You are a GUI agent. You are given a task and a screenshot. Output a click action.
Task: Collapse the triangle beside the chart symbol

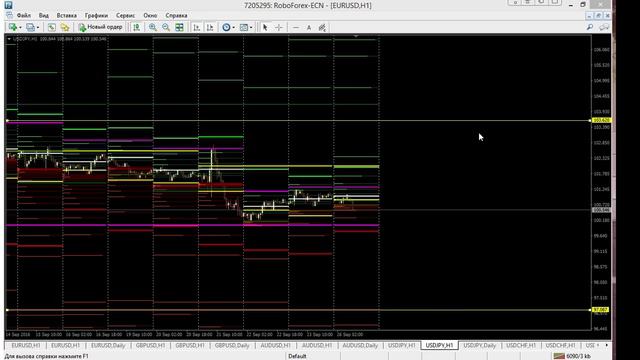(x=9, y=39)
